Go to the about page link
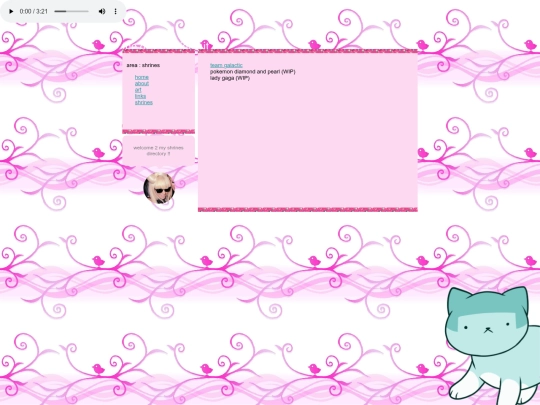 click(x=142, y=83)
